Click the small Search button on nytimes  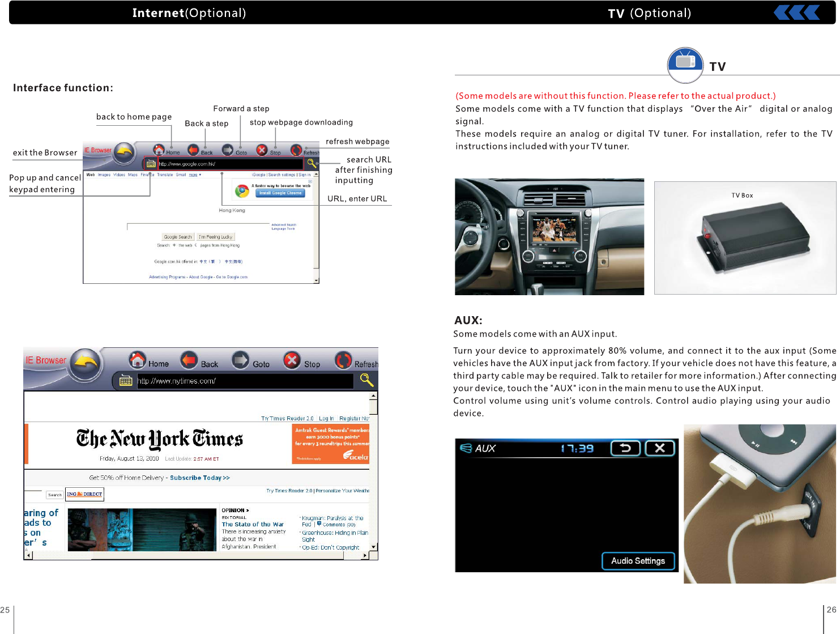(x=55, y=495)
